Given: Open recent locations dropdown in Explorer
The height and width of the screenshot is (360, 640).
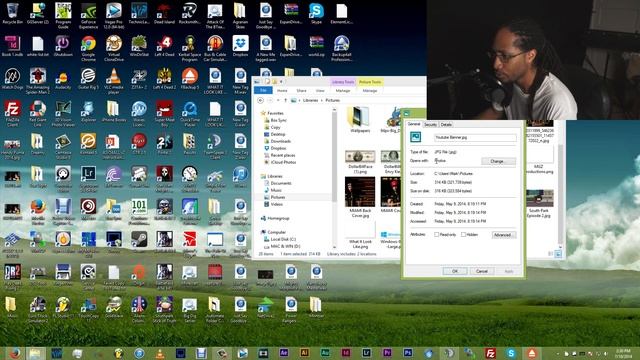Looking at the screenshot, I should 278,100.
